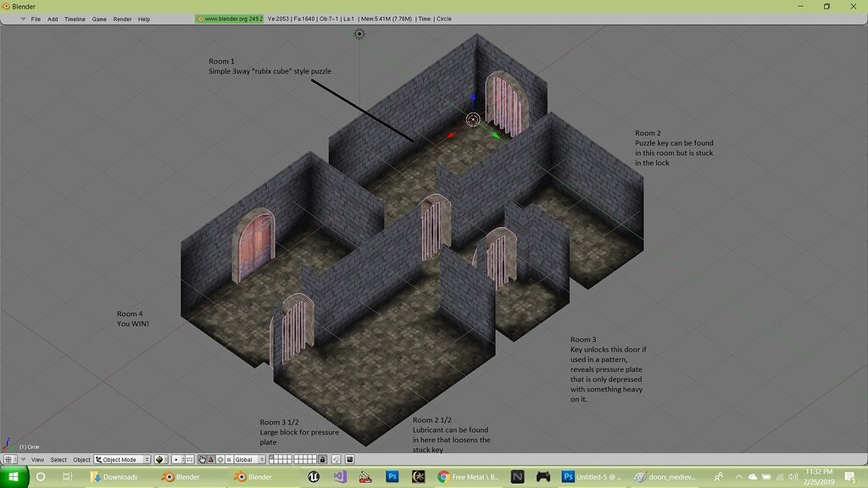Open the Wi-Fi network tray icon
Image resolution: width=868 pixels, height=488 pixels.
(x=780, y=476)
